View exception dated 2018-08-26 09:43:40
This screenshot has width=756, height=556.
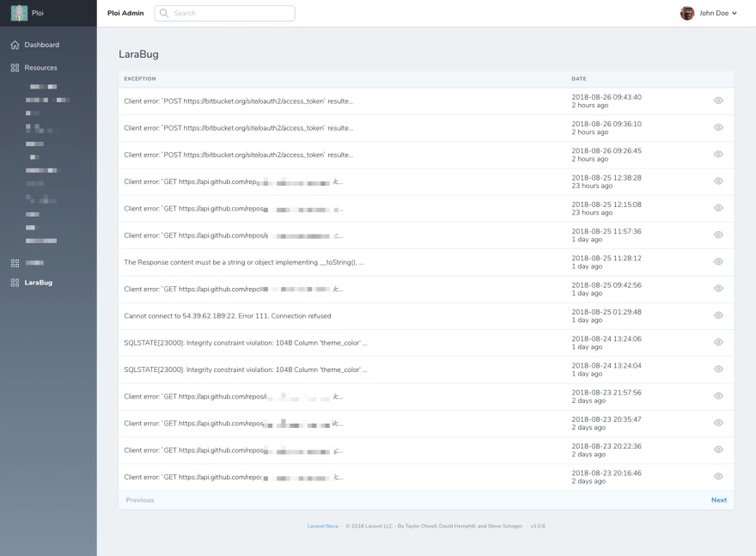click(718, 101)
